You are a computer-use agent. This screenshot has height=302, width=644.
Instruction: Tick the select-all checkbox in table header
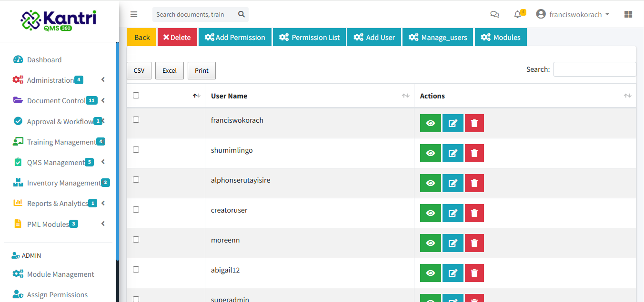136,95
